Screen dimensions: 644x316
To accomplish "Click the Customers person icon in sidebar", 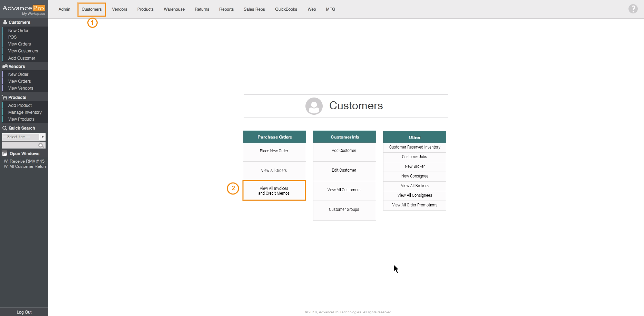I will point(5,22).
